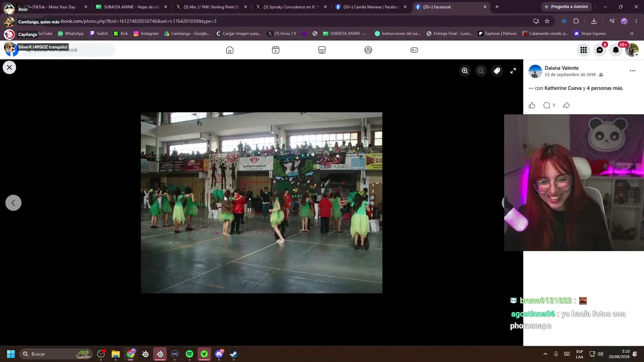Open the post options three-dot menu

[x=632, y=71]
